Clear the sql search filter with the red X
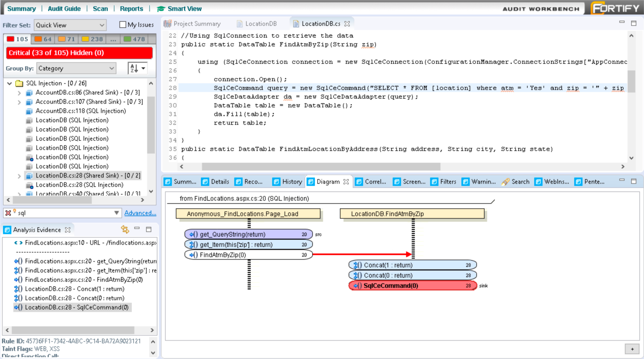 [x=8, y=213]
